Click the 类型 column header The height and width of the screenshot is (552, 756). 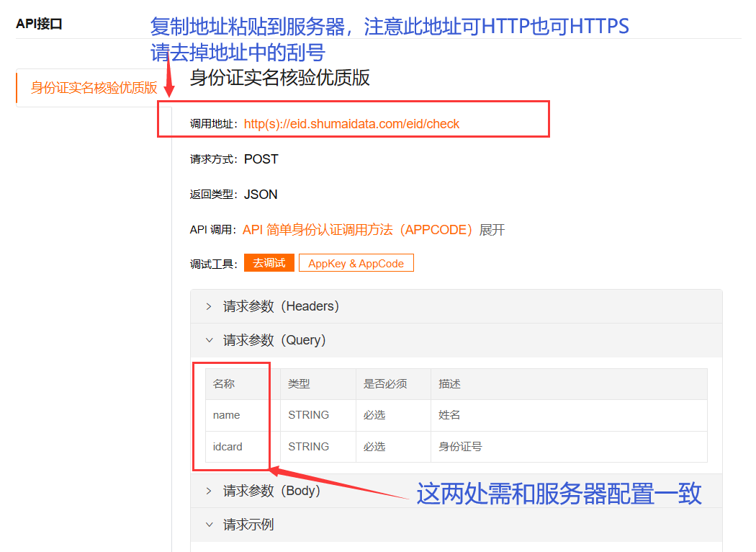click(299, 384)
